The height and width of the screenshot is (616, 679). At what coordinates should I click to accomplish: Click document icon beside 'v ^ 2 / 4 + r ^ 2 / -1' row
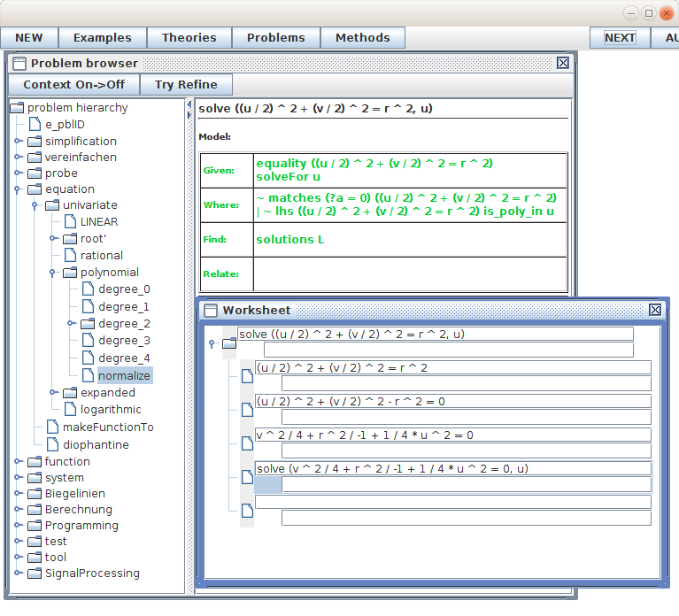pyautogui.click(x=247, y=443)
